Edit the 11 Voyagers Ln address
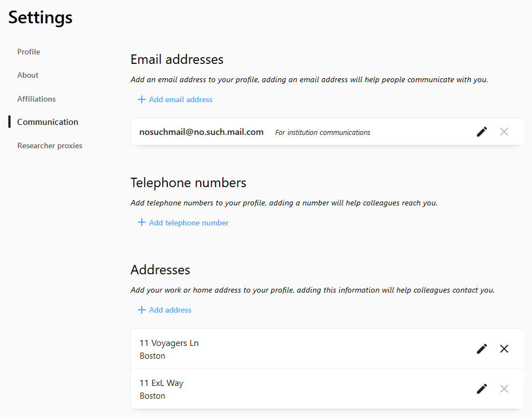This screenshot has height=417, width=532. 482,349
